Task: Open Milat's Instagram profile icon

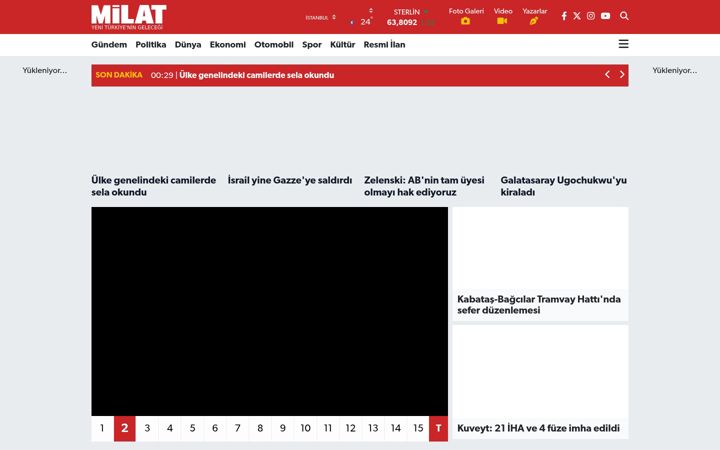Action: tap(591, 16)
